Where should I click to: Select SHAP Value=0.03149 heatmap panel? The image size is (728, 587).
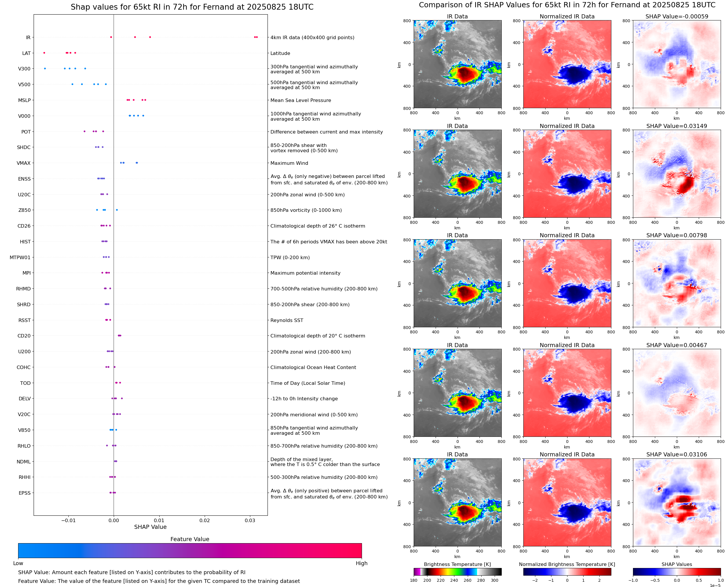[x=677, y=174]
